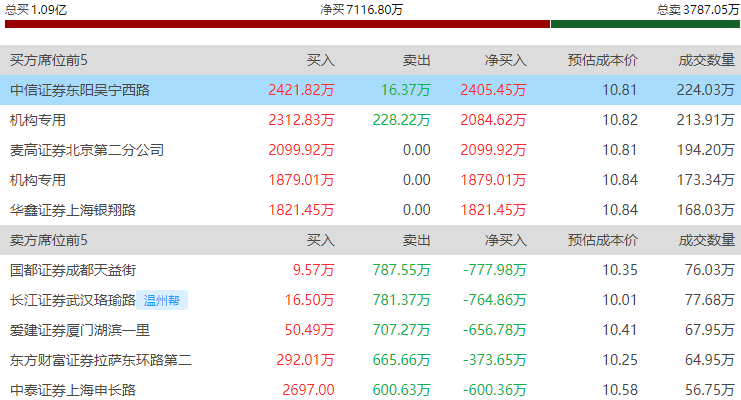Image resolution: width=741 pixels, height=400 pixels.
Task: Click 买入 column header in buyer table
Action: tap(320, 60)
